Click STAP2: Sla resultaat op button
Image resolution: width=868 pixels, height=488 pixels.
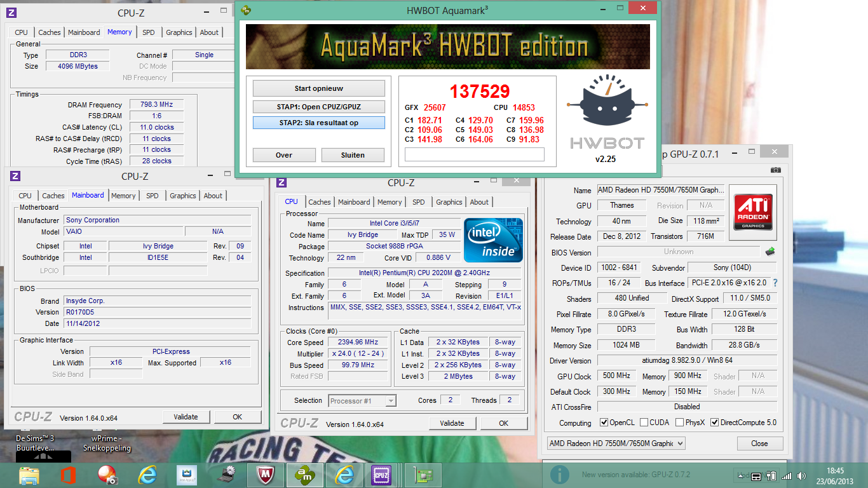coord(319,123)
